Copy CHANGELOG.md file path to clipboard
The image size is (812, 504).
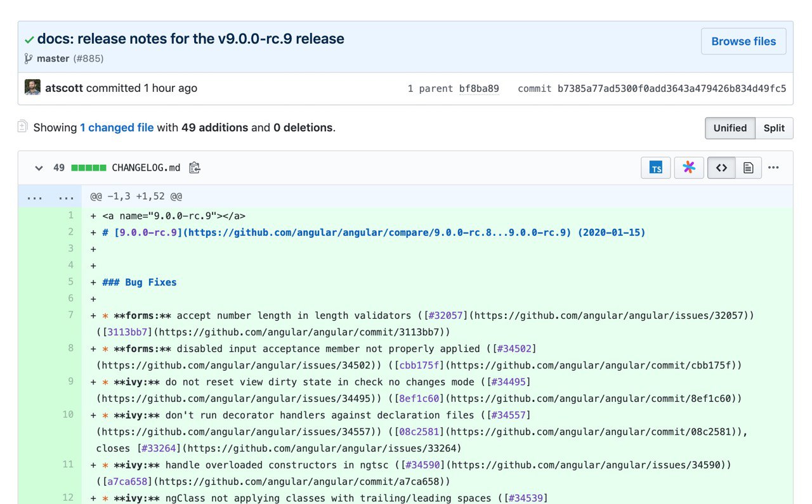(195, 168)
